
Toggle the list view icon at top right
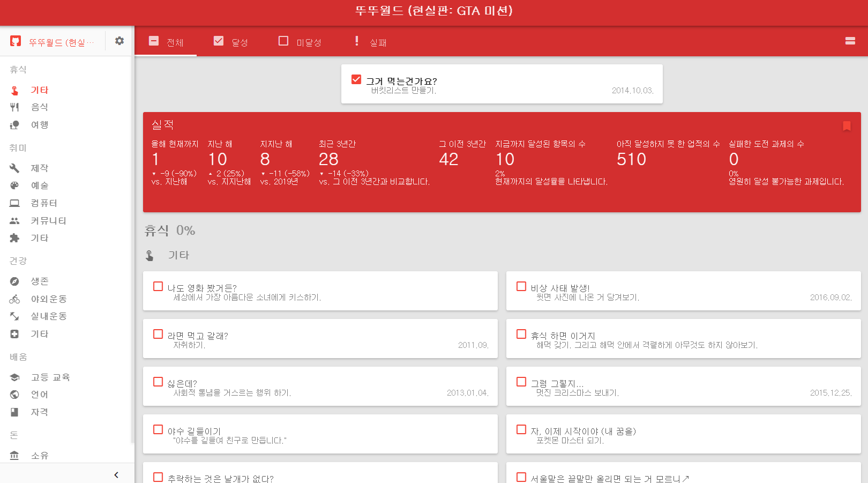click(850, 41)
